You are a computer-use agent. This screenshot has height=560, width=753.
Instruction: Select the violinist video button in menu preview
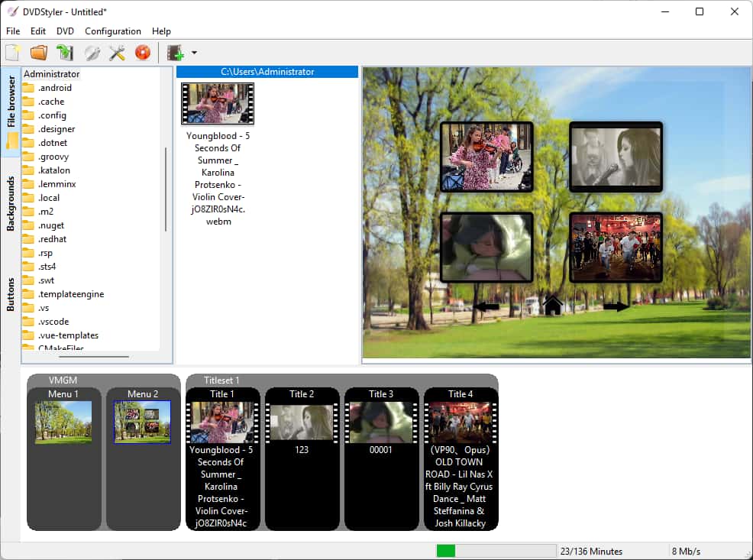click(x=486, y=157)
